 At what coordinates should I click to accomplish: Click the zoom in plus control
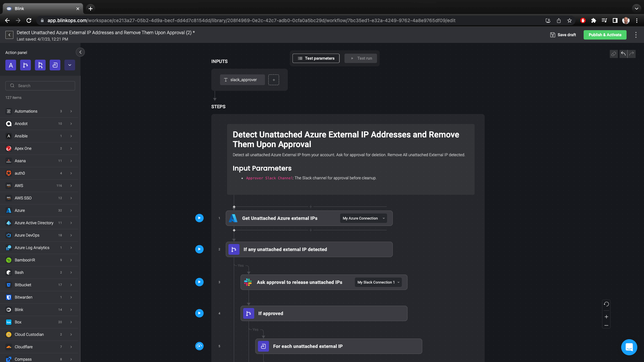tap(606, 316)
